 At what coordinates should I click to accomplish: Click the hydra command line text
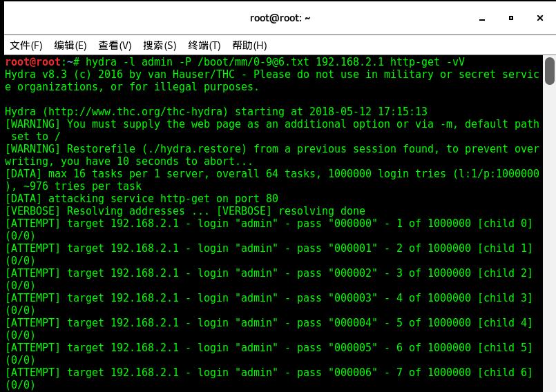coord(275,62)
